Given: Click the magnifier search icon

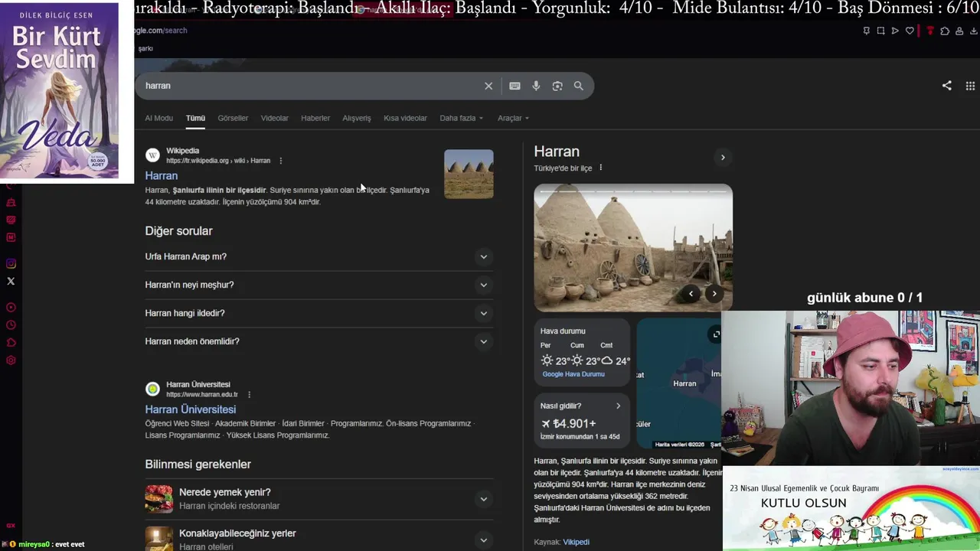Looking at the screenshot, I should point(579,86).
